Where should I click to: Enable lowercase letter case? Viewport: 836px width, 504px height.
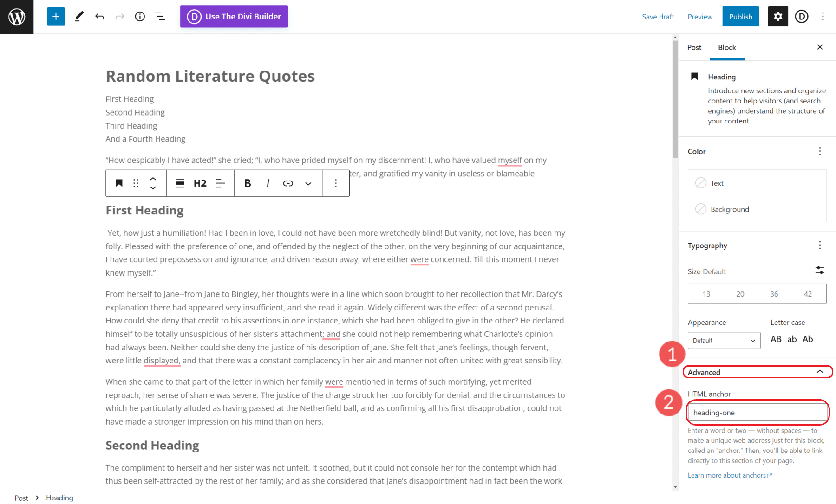click(792, 339)
